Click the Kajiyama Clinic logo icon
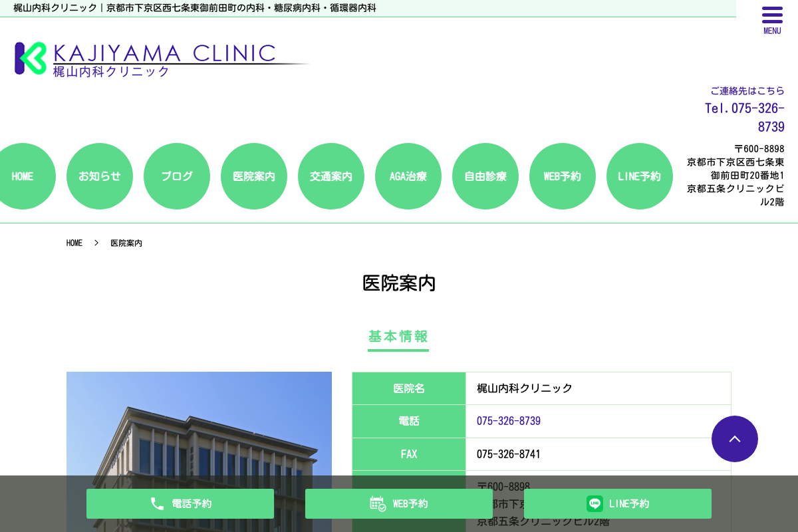The image size is (798, 532). tap(29, 59)
